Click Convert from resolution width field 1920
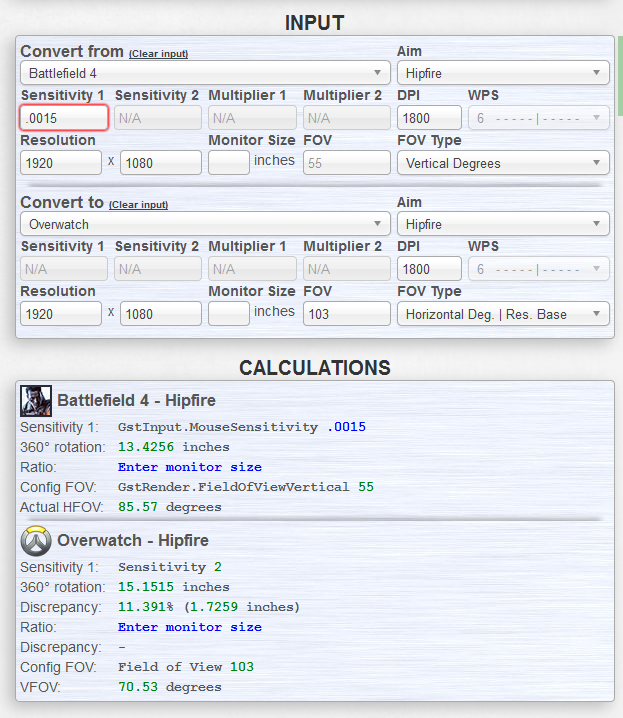 click(61, 163)
